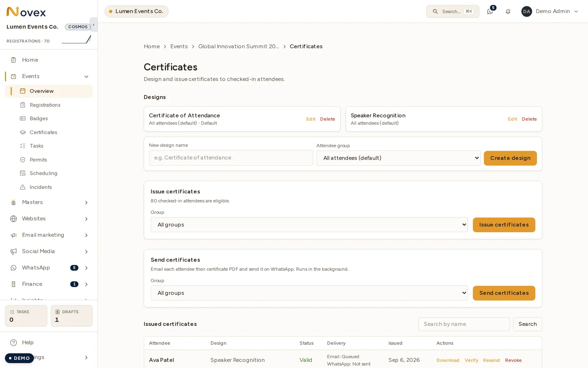Click the Masters icon in the sidebar
Screen dimensions: 588x368
click(x=13, y=202)
